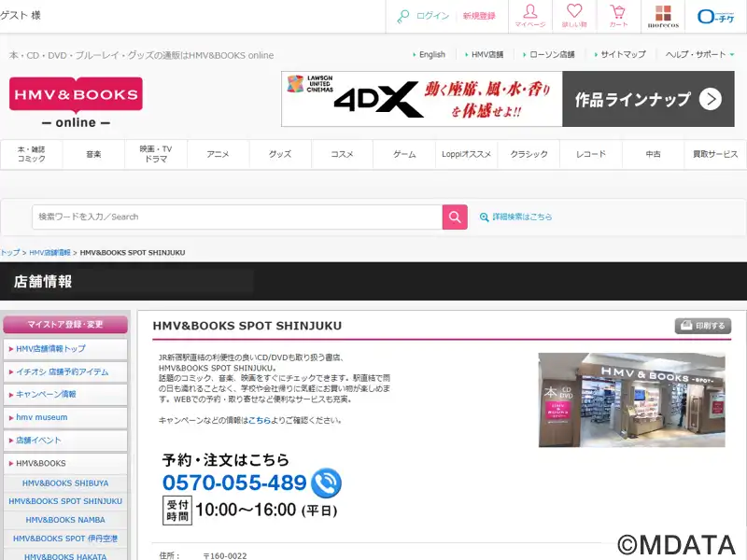Image resolution: width=747 pixels, height=560 pixels.
Task: Open the クラシック category tab
Action: [x=529, y=154]
